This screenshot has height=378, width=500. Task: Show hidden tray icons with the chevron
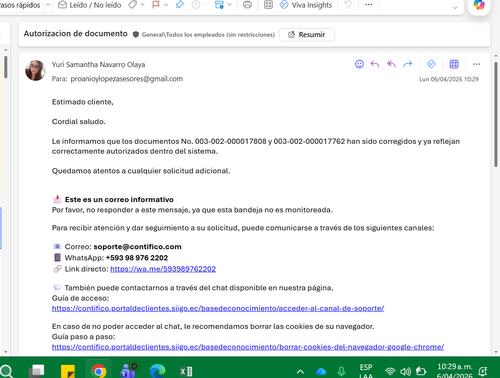point(300,372)
